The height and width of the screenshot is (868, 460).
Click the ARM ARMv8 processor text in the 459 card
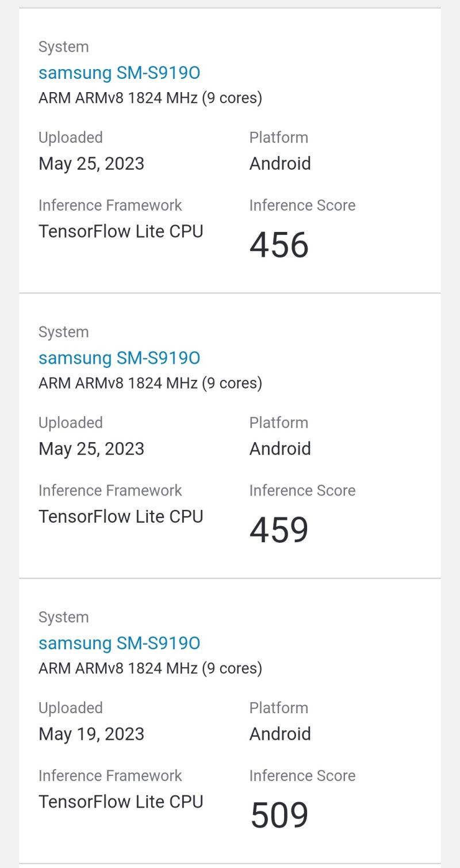[x=150, y=383]
